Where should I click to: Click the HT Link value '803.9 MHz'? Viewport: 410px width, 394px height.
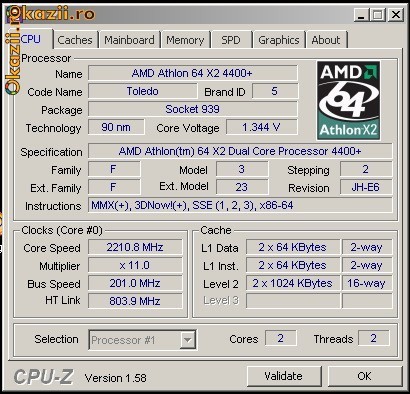(135, 301)
